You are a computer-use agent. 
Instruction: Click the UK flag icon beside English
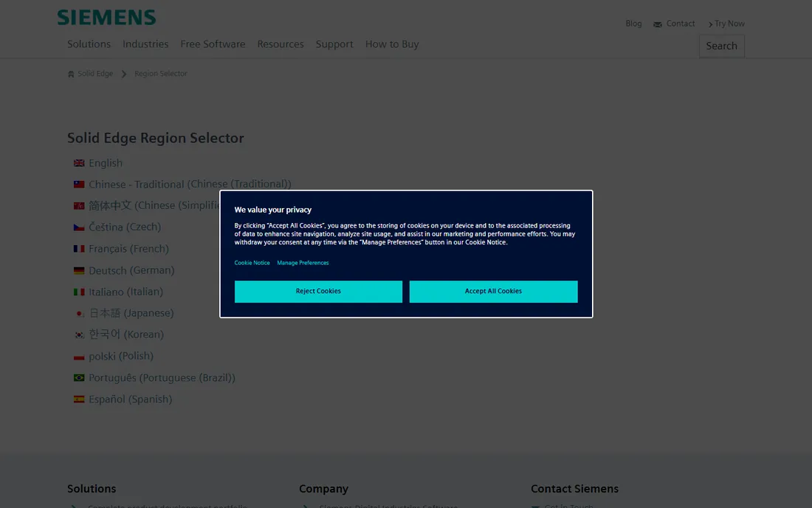pos(79,163)
